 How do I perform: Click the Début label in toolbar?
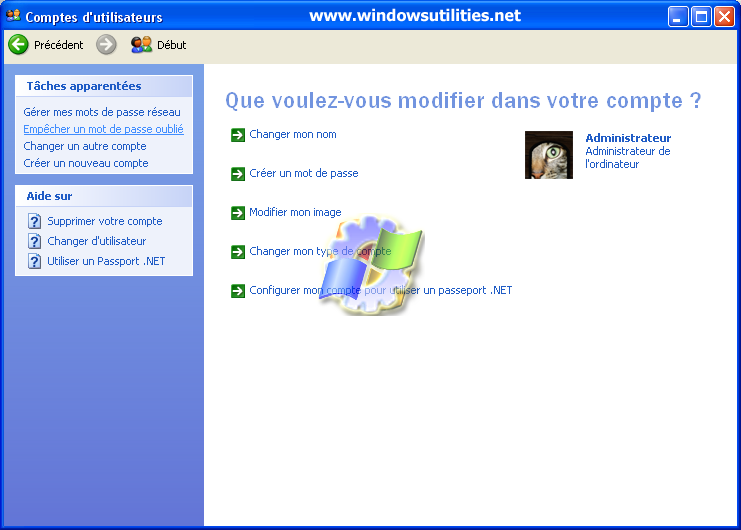tap(171, 45)
